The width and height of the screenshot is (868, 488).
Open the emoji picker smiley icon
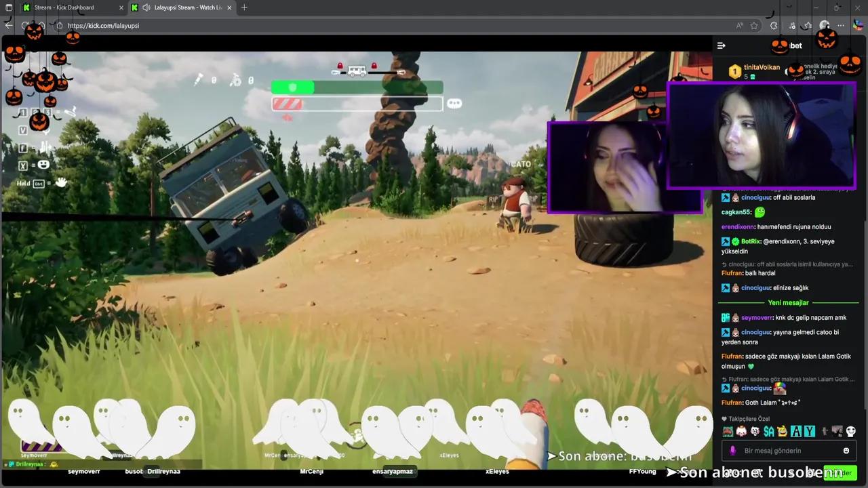click(x=846, y=451)
